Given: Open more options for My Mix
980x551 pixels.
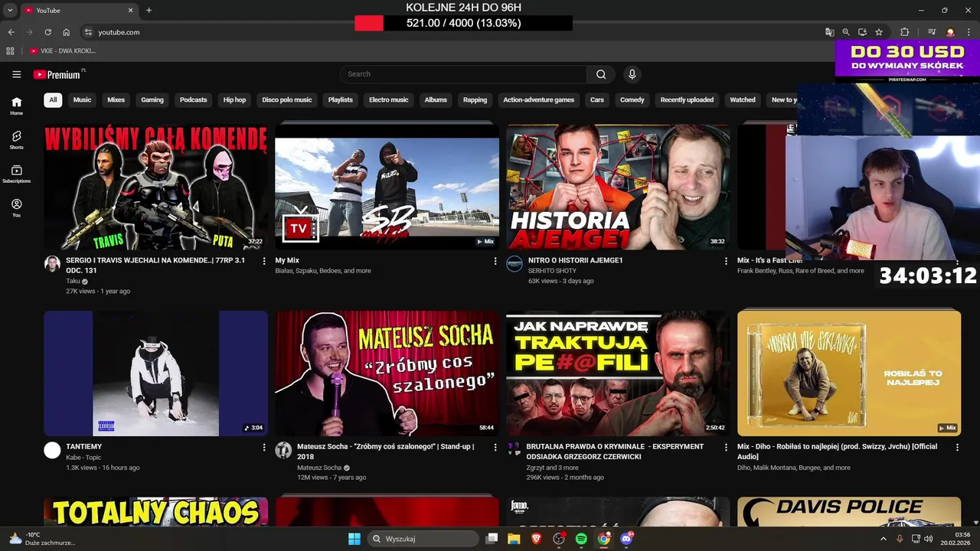Looking at the screenshot, I should (x=495, y=261).
